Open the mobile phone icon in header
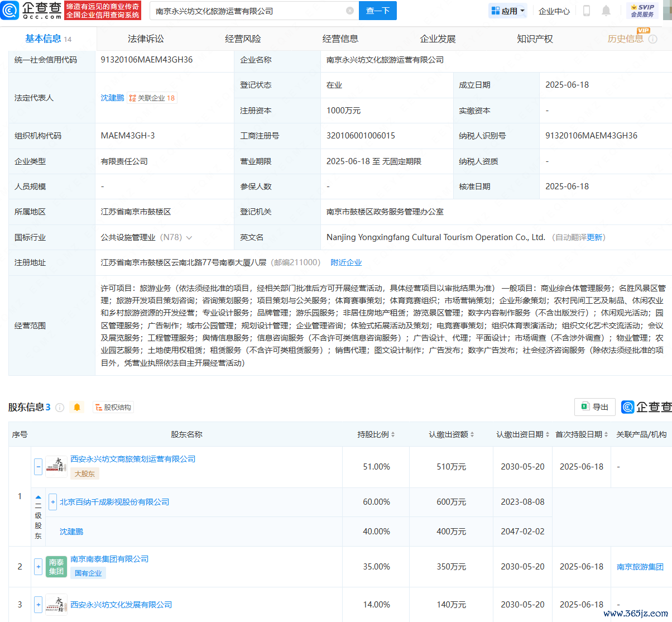 (587, 11)
